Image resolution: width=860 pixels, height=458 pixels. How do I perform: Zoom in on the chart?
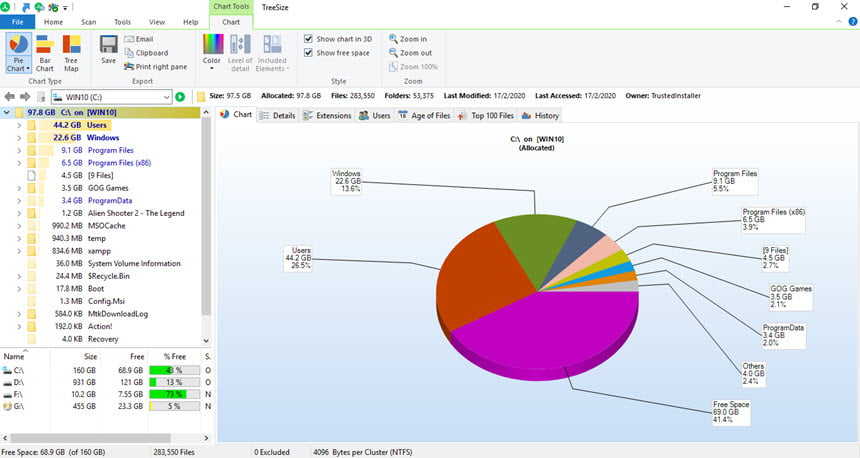pos(408,39)
